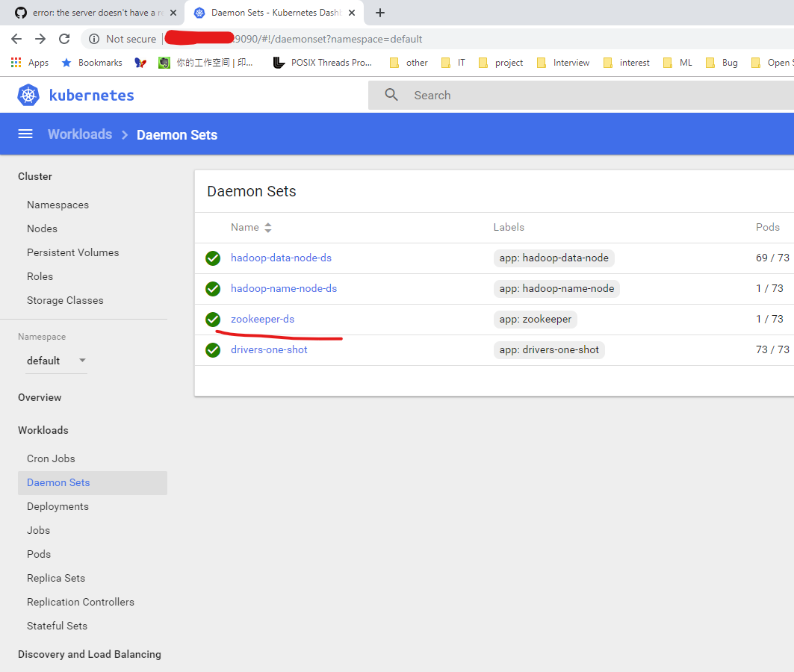Image resolution: width=794 pixels, height=672 pixels.
Task: Click the app: zookeeper label chip
Action: pyautogui.click(x=536, y=319)
